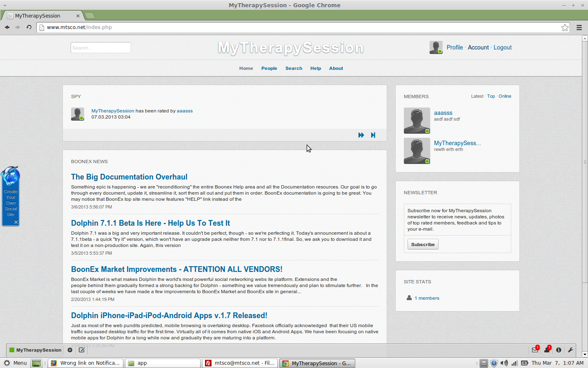Show Online members tab
Screen dimensions: 588x368
click(505, 96)
